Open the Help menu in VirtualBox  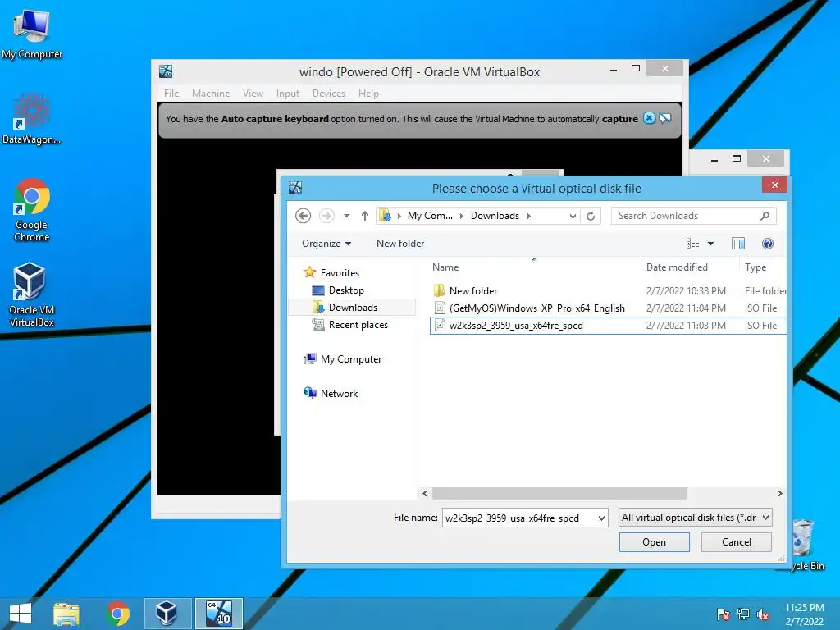pos(368,94)
